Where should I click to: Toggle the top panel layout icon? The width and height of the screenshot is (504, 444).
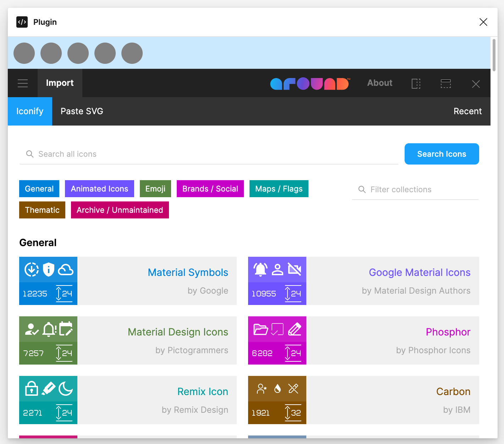click(446, 84)
